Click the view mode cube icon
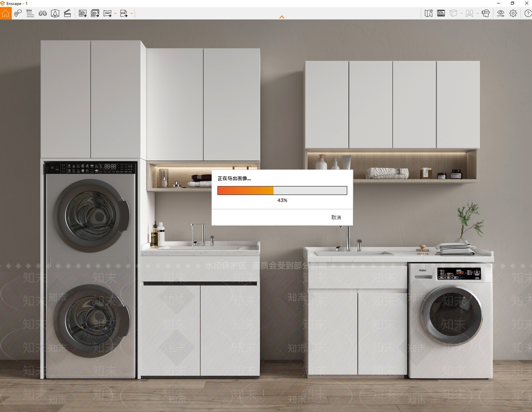The width and height of the screenshot is (532, 412). pyautogui.click(x=453, y=13)
